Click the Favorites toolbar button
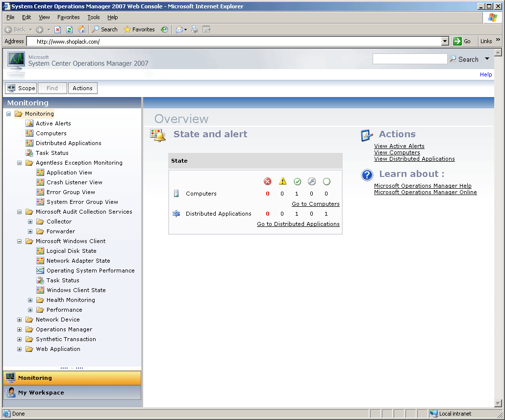 click(x=139, y=29)
